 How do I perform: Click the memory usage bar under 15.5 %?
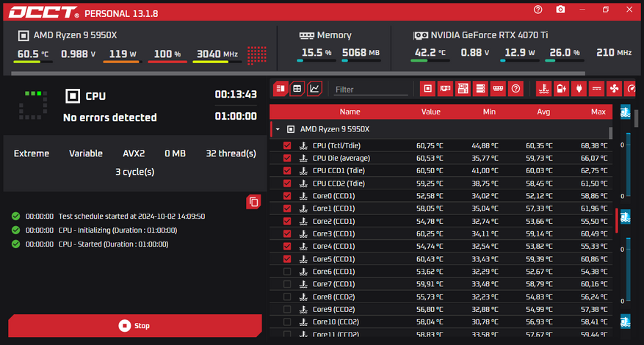(x=316, y=61)
